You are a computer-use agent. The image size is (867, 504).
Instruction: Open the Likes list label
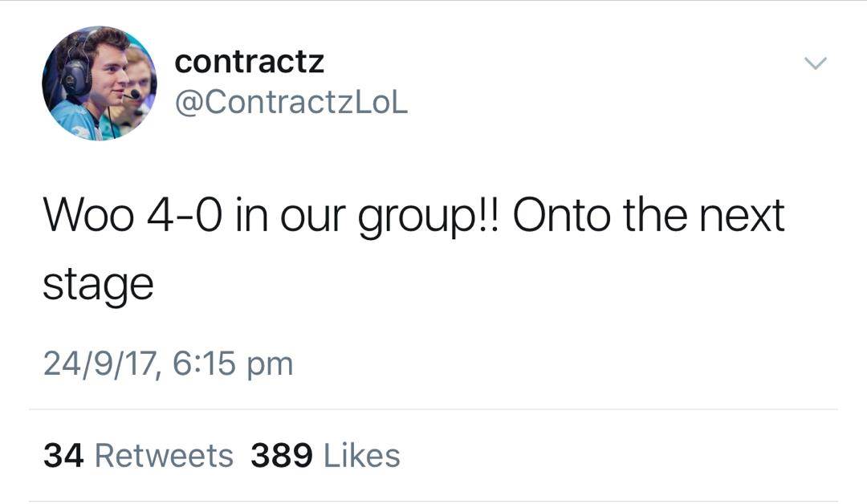click(x=361, y=456)
